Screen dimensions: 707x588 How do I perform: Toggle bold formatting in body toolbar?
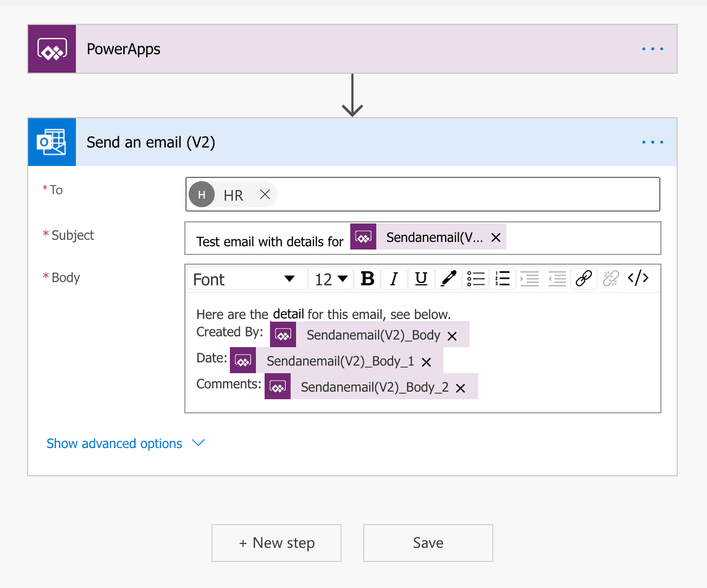[368, 279]
